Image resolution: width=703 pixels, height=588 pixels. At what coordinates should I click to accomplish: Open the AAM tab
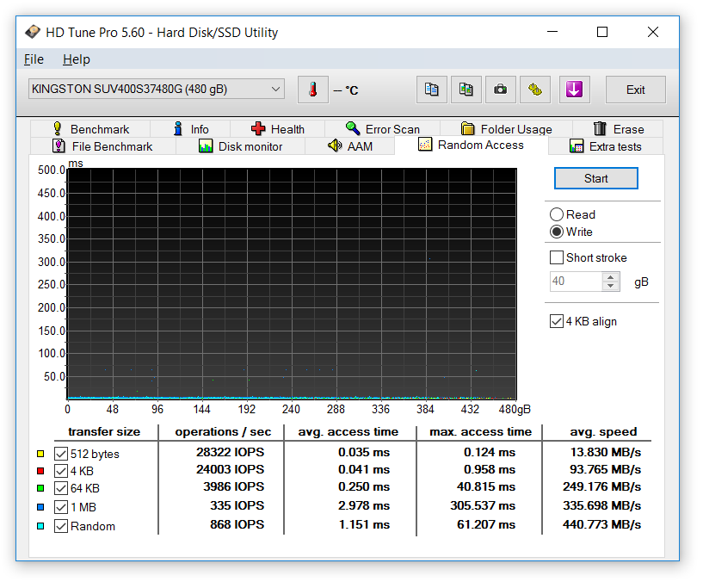[349, 146]
